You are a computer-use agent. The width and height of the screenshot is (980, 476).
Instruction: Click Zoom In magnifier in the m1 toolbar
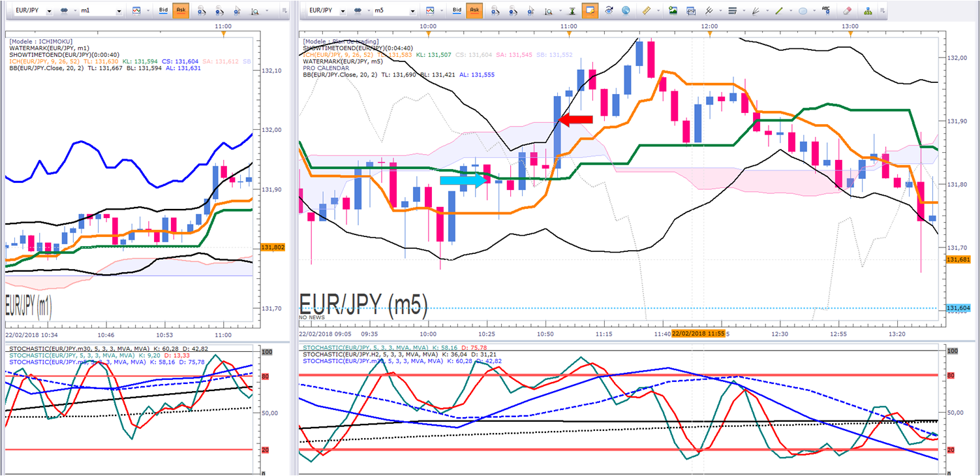coord(203,11)
